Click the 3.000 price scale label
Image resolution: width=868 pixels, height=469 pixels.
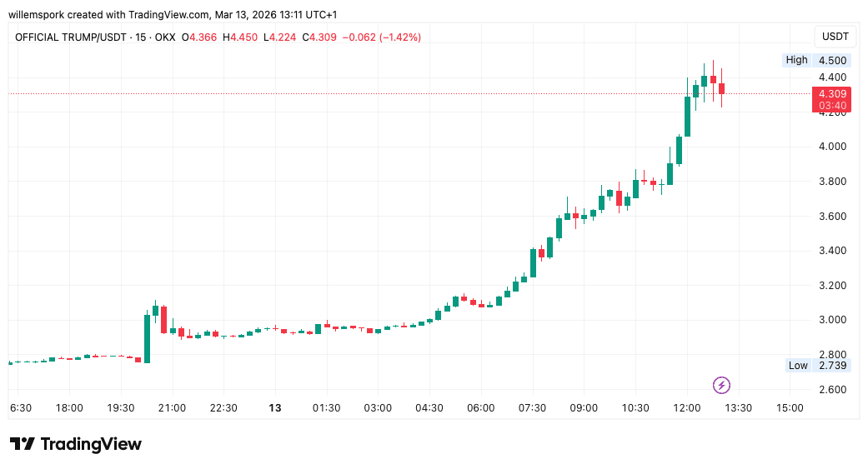pyautogui.click(x=832, y=321)
